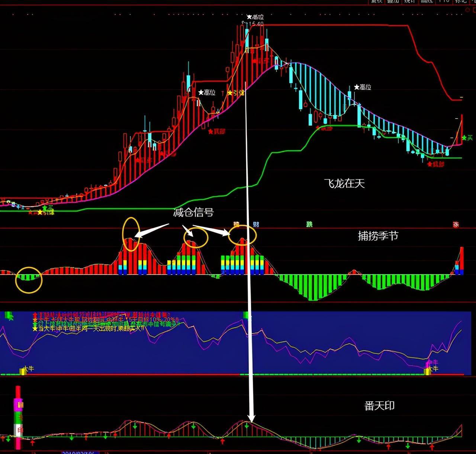476x454 pixels.
Task: Click the 财 marker icon in 捕捞季节 panel
Action: pos(256,224)
